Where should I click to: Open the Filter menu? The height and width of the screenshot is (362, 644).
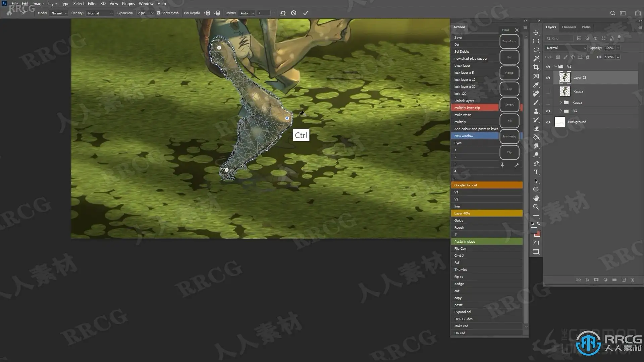click(x=92, y=4)
